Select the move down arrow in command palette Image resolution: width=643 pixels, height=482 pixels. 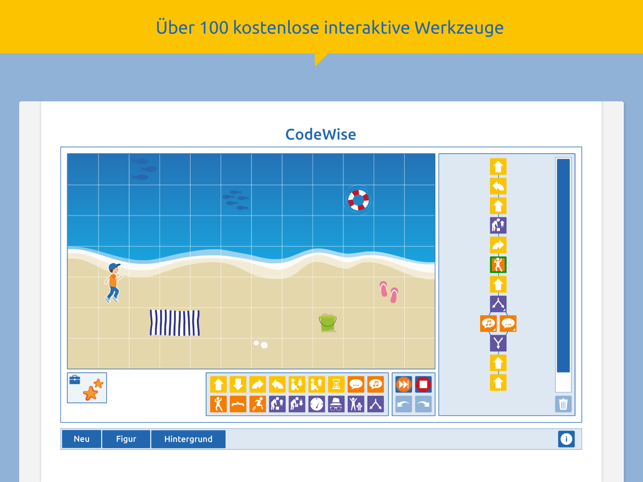pyautogui.click(x=238, y=385)
